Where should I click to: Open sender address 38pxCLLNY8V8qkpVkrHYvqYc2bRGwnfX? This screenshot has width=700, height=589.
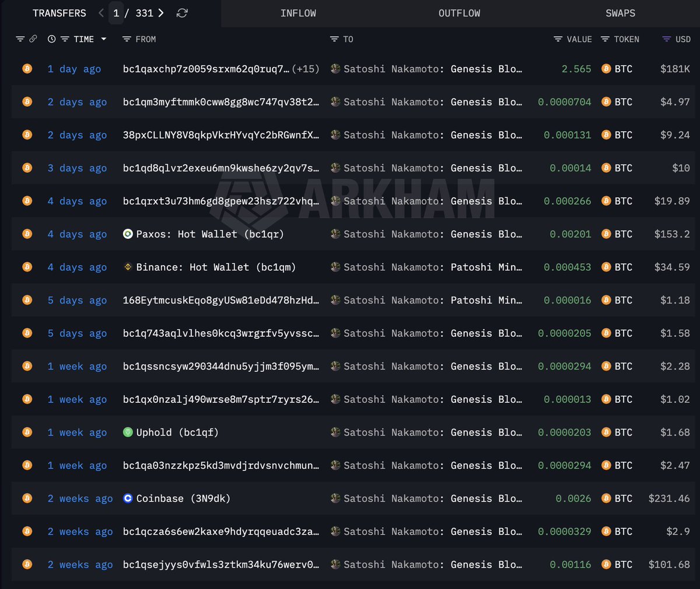coord(221,135)
